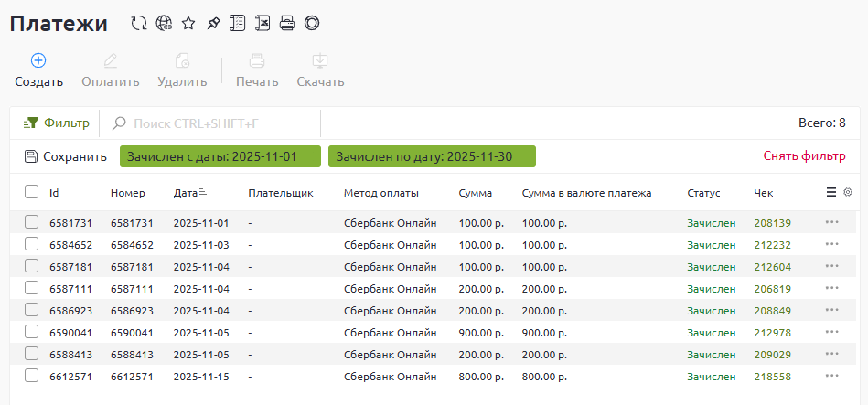Click the search field Поиск CTRL+SHIFT+F
Viewport: 868px width, 405px height.
[x=220, y=123]
